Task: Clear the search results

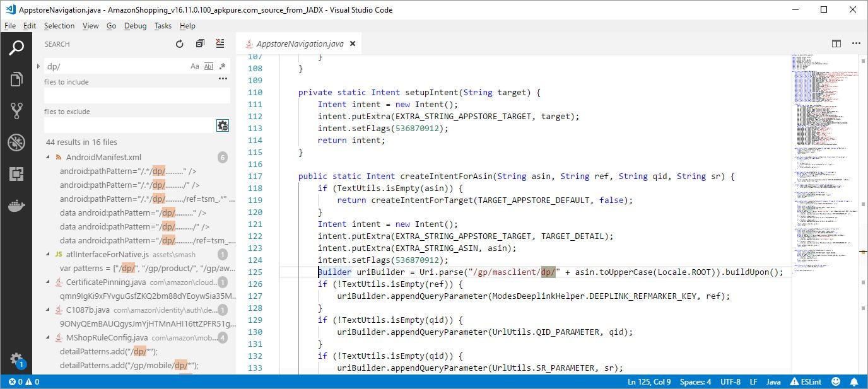Action: pyautogui.click(x=220, y=44)
